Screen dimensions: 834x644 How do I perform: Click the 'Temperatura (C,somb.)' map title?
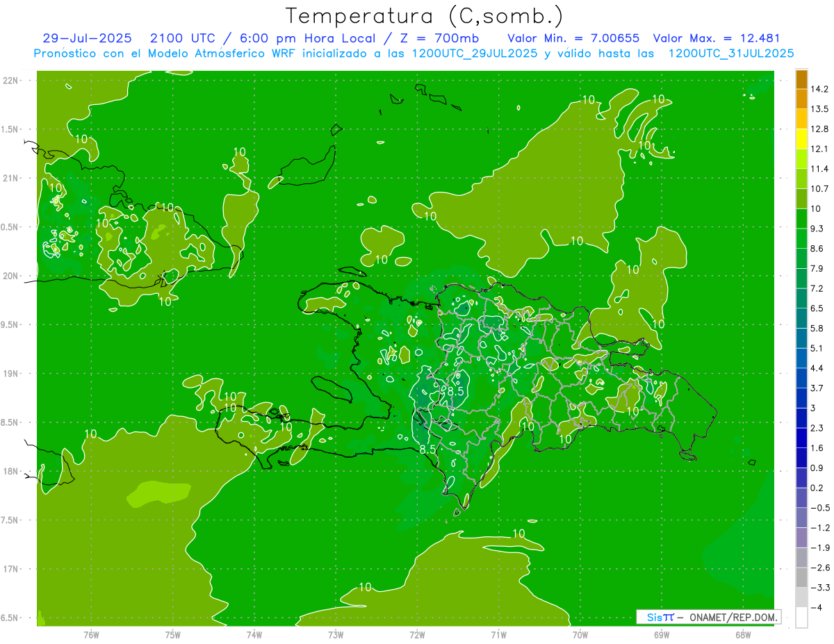click(x=424, y=16)
